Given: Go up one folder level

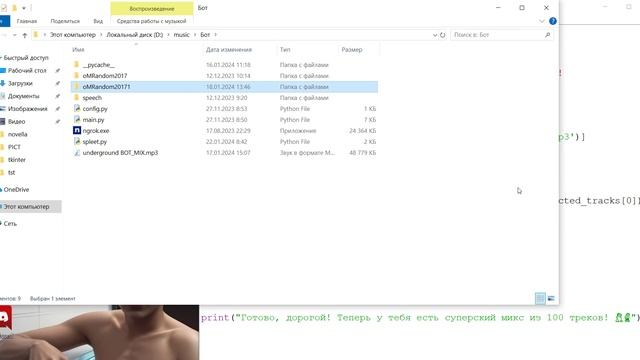Looking at the screenshot, I should [x=24, y=35].
